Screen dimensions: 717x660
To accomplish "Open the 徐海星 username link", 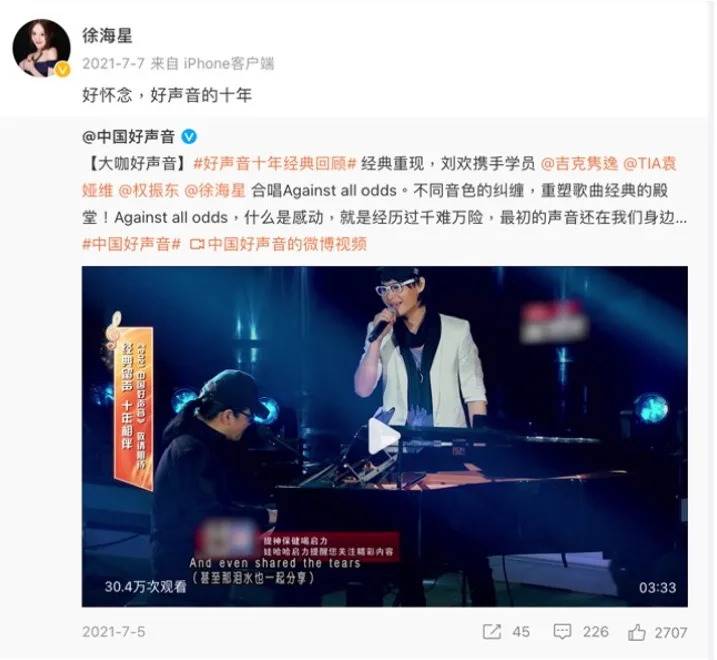I will 107,35.
